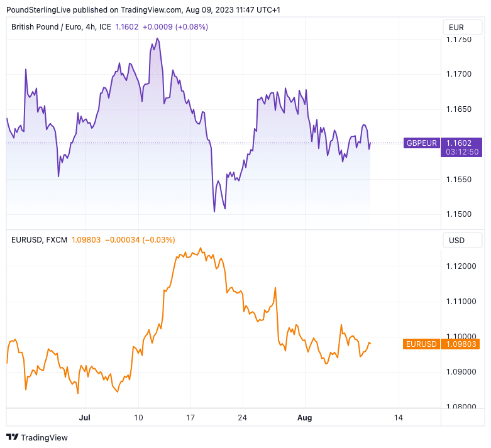
Task: Click the 1.1500 price axis label
Action: (x=459, y=214)
